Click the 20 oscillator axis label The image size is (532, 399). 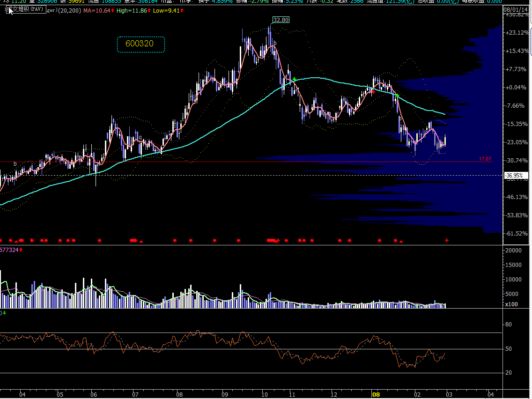508,372
